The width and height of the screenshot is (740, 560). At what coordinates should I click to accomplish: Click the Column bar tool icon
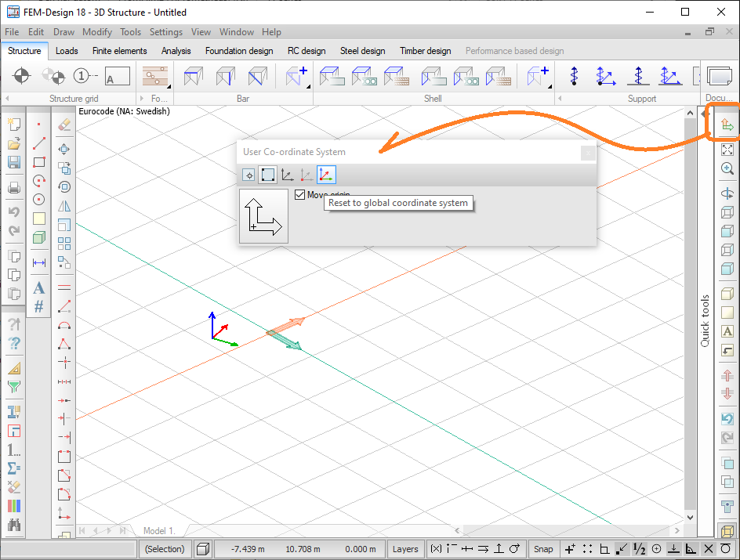pyautogui.click(x=226, y=76)
